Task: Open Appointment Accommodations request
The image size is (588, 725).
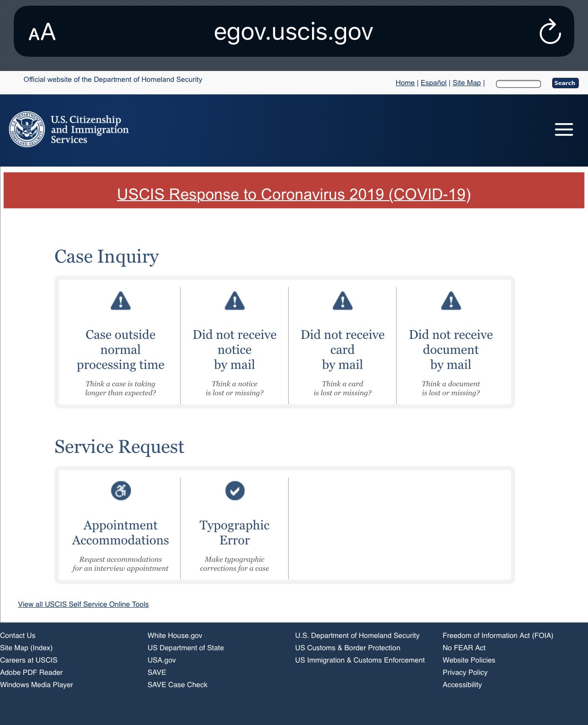Action: pos(121,532)
